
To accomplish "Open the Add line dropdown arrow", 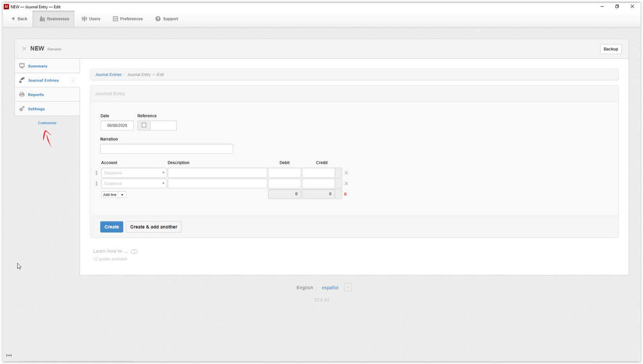I will 122,195.
